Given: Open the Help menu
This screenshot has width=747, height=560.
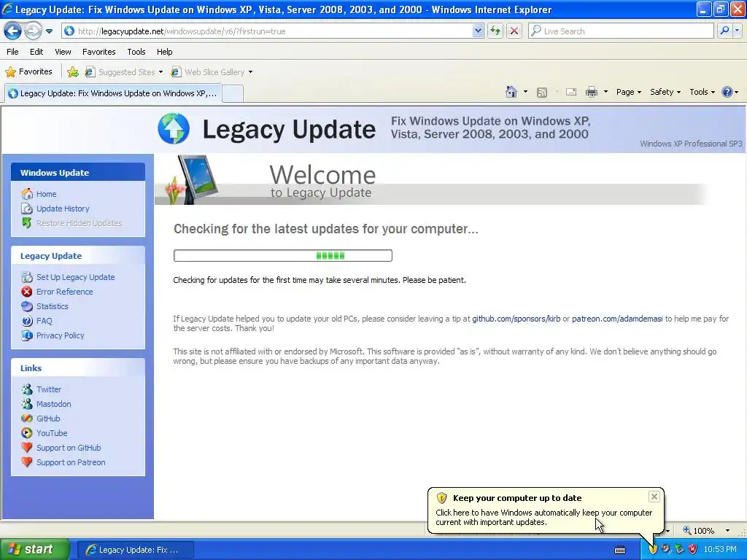Looking at the screenshot, I should 164,52.
